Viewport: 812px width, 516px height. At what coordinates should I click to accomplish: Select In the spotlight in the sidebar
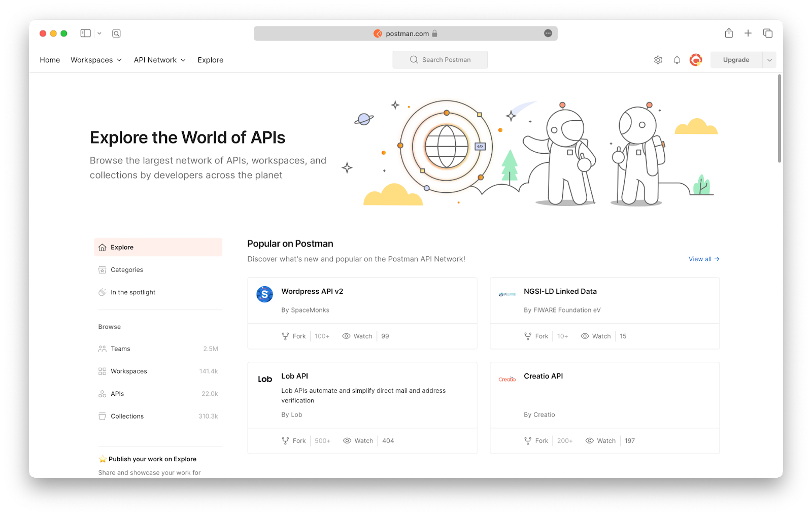pos(158,292)
